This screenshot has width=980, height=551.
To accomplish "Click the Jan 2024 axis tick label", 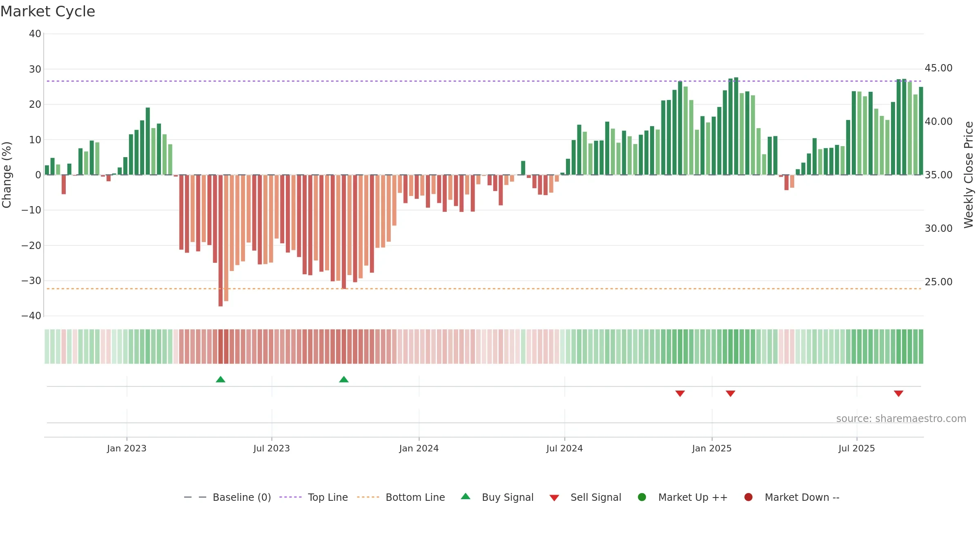I will [419, 449].
